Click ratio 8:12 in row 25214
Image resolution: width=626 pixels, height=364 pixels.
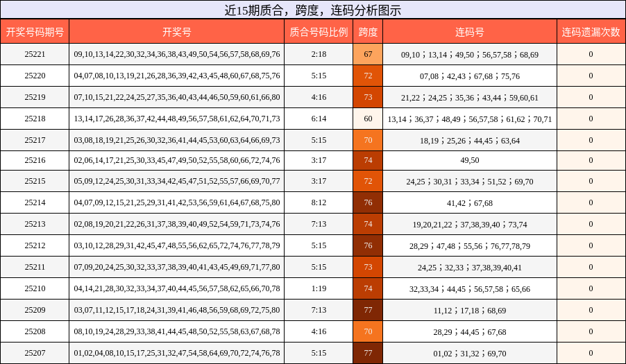[x=319, y=202]
